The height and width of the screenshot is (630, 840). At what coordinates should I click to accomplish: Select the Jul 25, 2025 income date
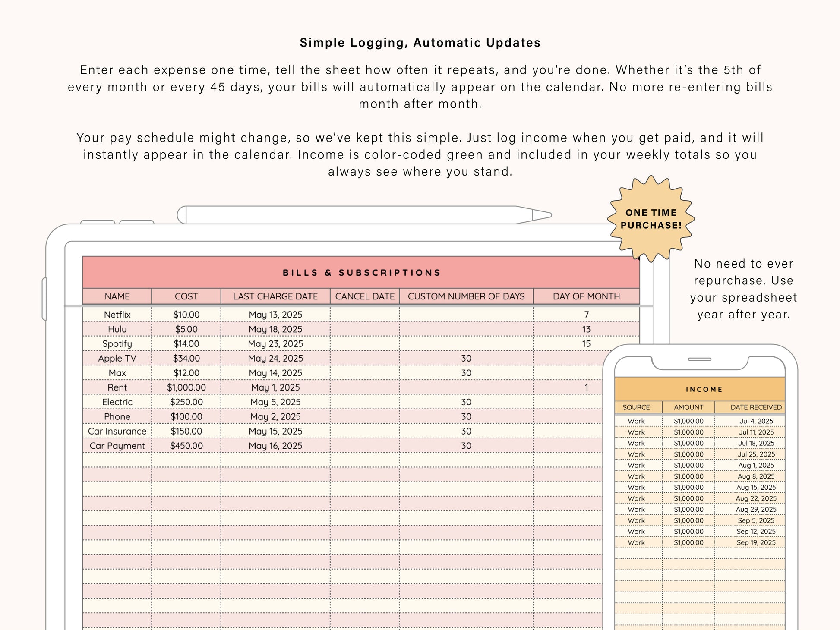point(750,454)
